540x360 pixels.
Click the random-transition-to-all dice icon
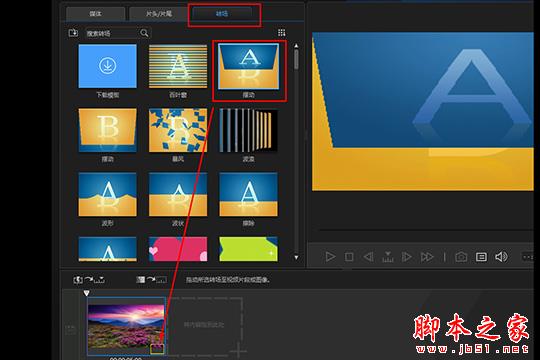[x=89, y=280]
